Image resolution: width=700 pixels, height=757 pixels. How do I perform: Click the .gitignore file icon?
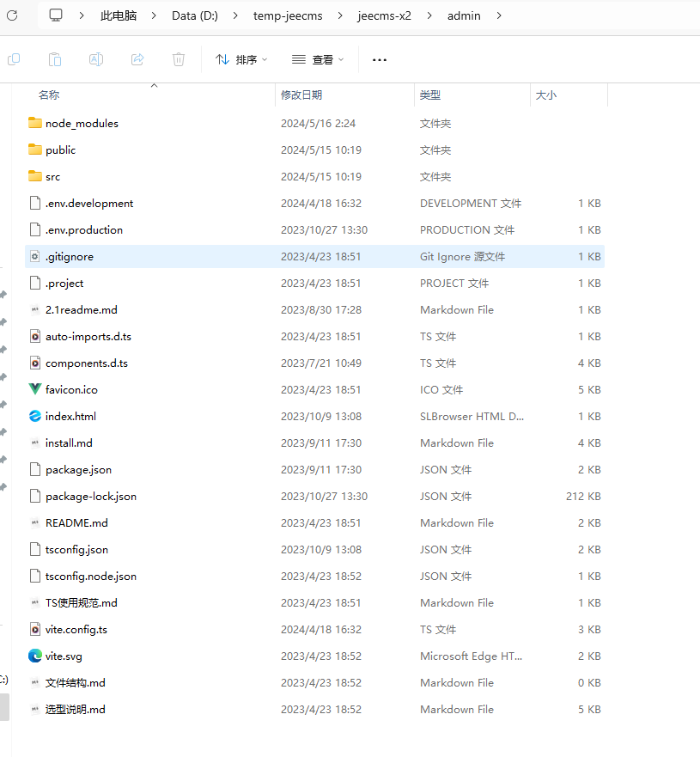34,256
